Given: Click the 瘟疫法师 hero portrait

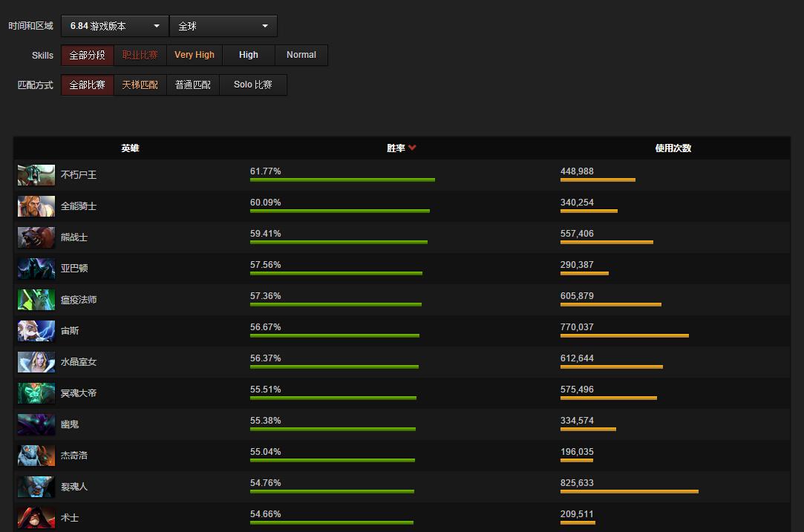Looking at the screenshot, I should coord(36,300).
